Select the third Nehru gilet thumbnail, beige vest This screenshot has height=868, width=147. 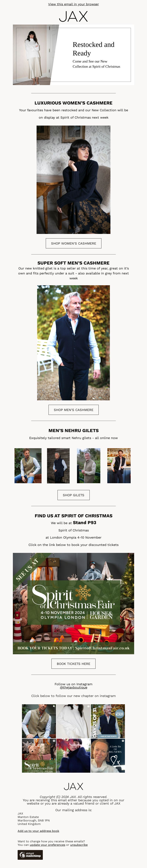[x=89, y=466]
